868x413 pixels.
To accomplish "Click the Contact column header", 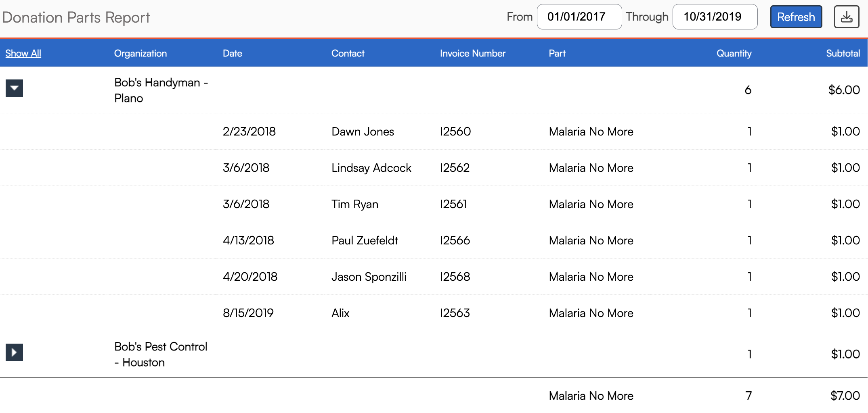I will [348, 53].
